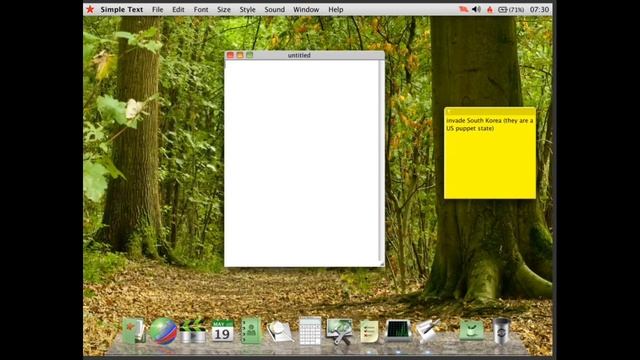Screen dimensions: 640x360
Task: Zoom the untitled window with the green button
Action: click(x=249, y=55)
